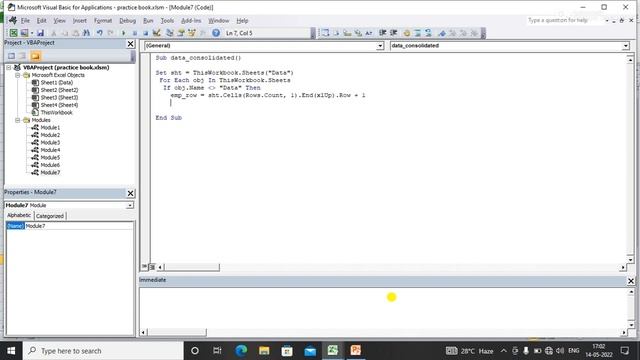Toggle breakpoint with the hand icon
This screenshot has height=360, width=640.
pyautogui.click(x=407, y=33)
